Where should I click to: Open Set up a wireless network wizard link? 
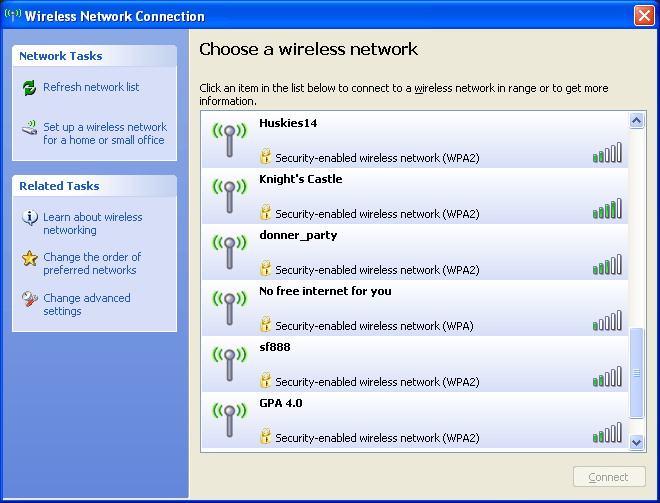pyautogui.click(x=105, y=133)
